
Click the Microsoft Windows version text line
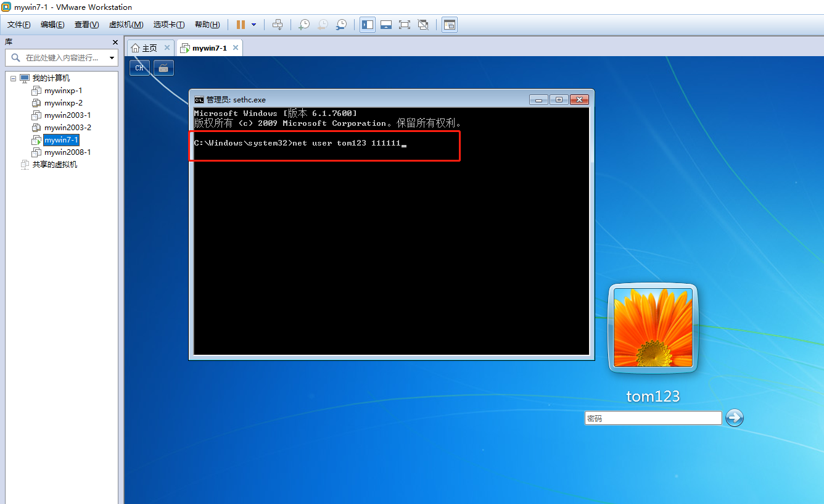(275, 114)
